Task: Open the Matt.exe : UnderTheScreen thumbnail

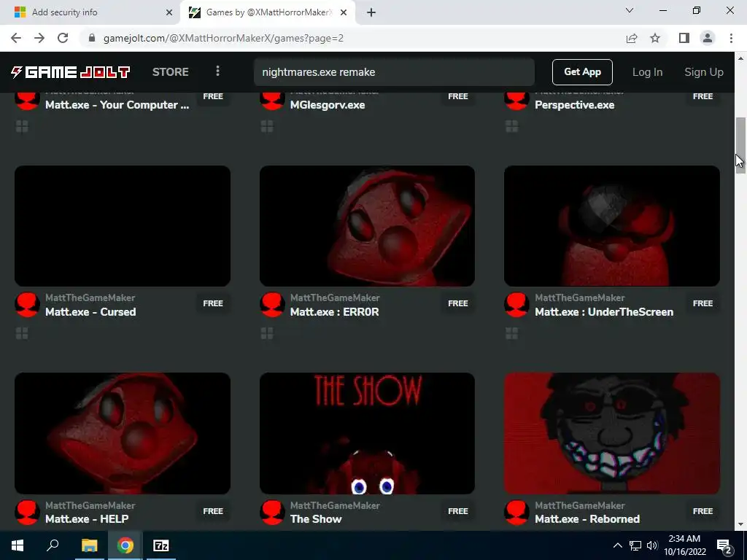Action: click(x=612, y=226)
